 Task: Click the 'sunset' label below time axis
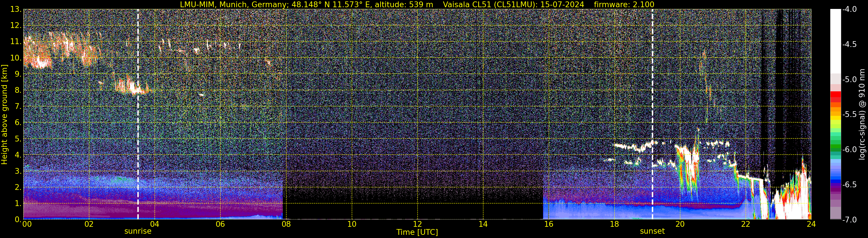point(652,231)
